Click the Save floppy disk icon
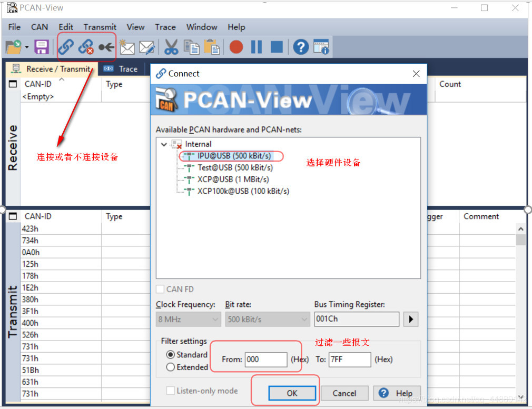The height and width of the screenshot is (409, 532). coord(42,47)
